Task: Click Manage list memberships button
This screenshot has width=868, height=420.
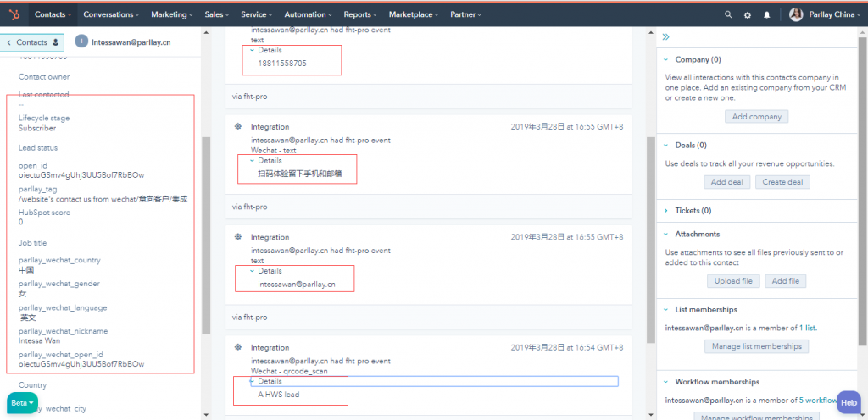Action: 757,346
